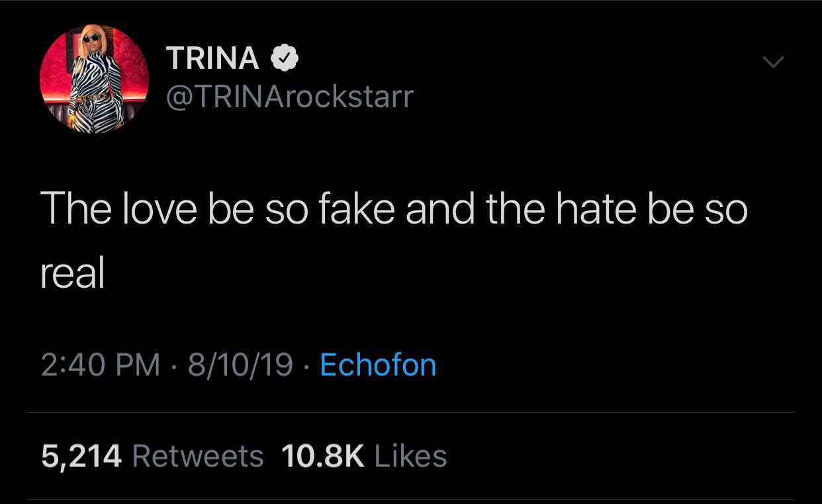Open the Retweets label list

pos(198,456)
